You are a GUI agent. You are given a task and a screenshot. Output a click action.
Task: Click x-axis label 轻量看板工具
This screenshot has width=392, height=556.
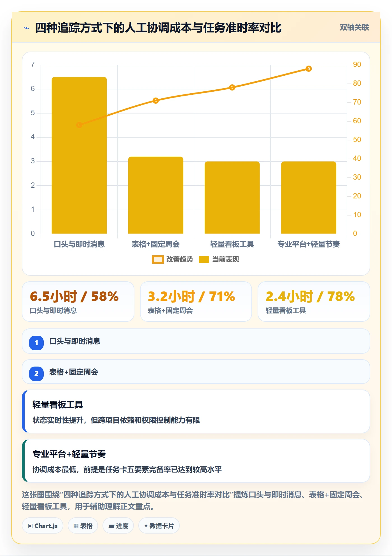(232, 244)
